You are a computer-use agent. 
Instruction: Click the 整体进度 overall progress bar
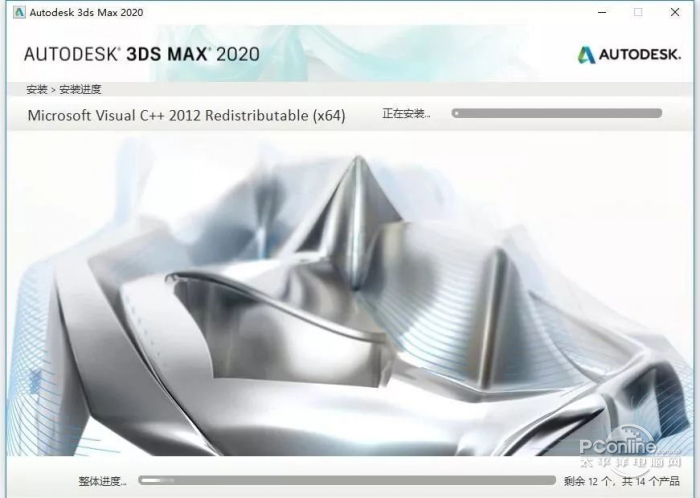[x=347, y=480]
